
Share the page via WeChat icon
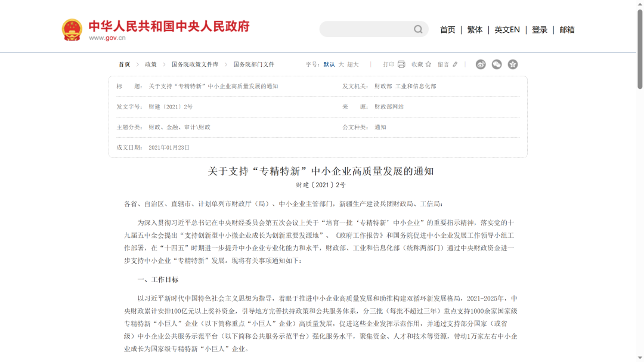coord(497,64)
